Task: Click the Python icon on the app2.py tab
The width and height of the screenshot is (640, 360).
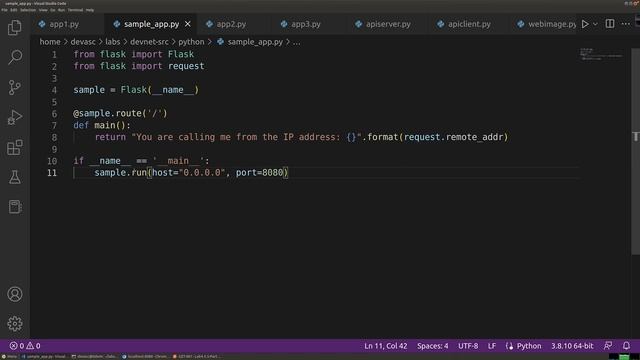Action: point(209,24)
